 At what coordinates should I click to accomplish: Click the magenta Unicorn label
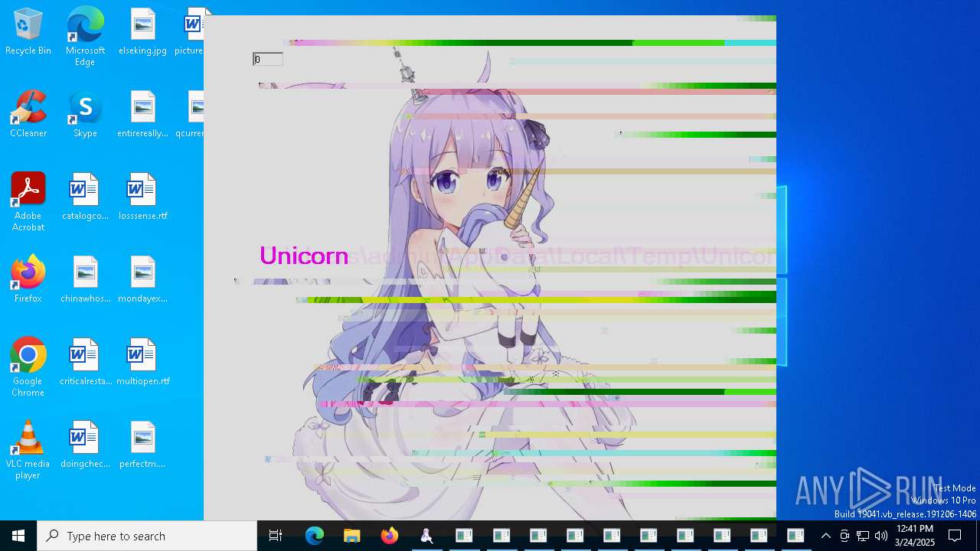[x=304, y=256]
